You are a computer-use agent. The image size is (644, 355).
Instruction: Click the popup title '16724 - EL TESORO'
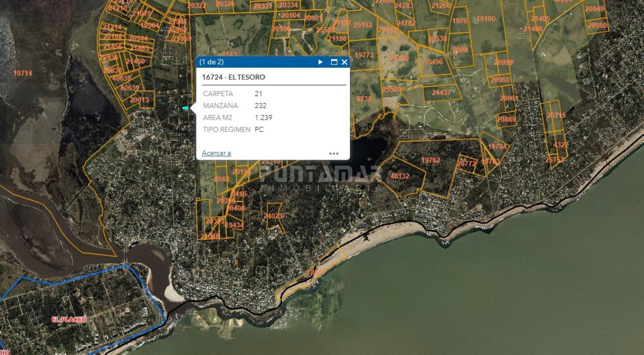[233, 77]
